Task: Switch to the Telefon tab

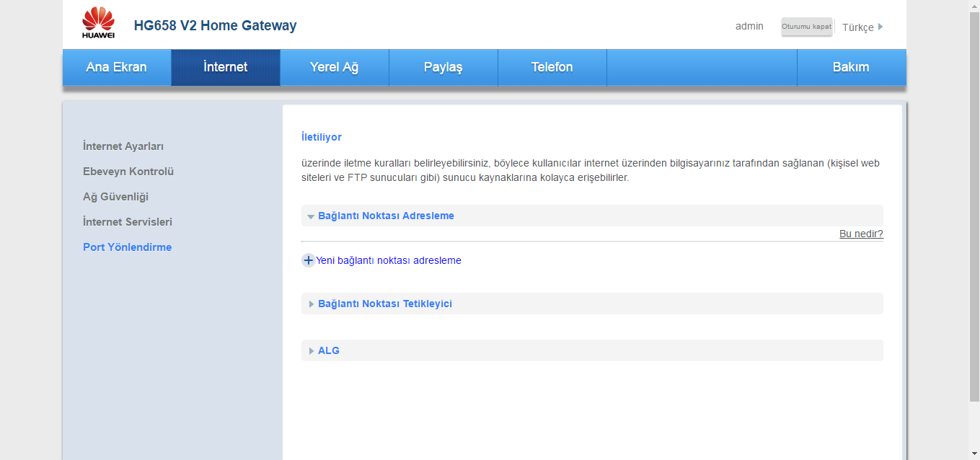Action: tap(552, 67)
